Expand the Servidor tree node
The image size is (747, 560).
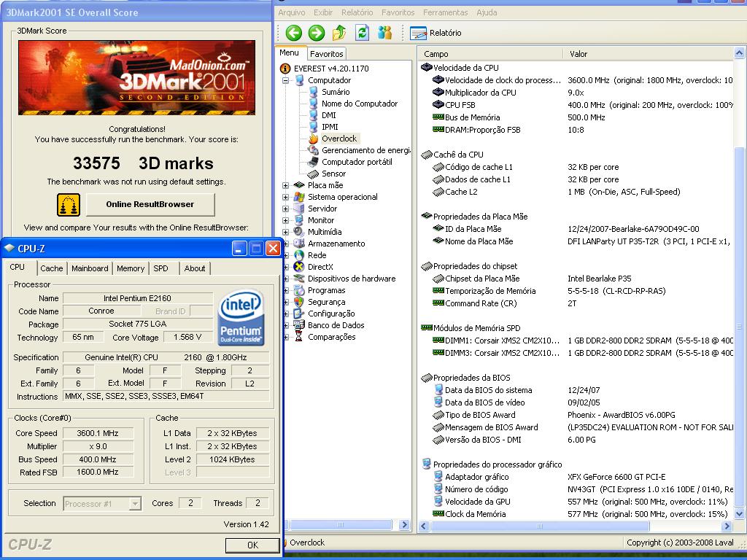285,209
